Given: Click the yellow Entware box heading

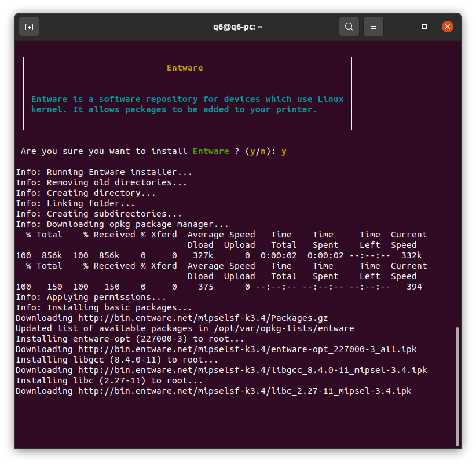Looking at the screenshot, I should click(185, 68).
